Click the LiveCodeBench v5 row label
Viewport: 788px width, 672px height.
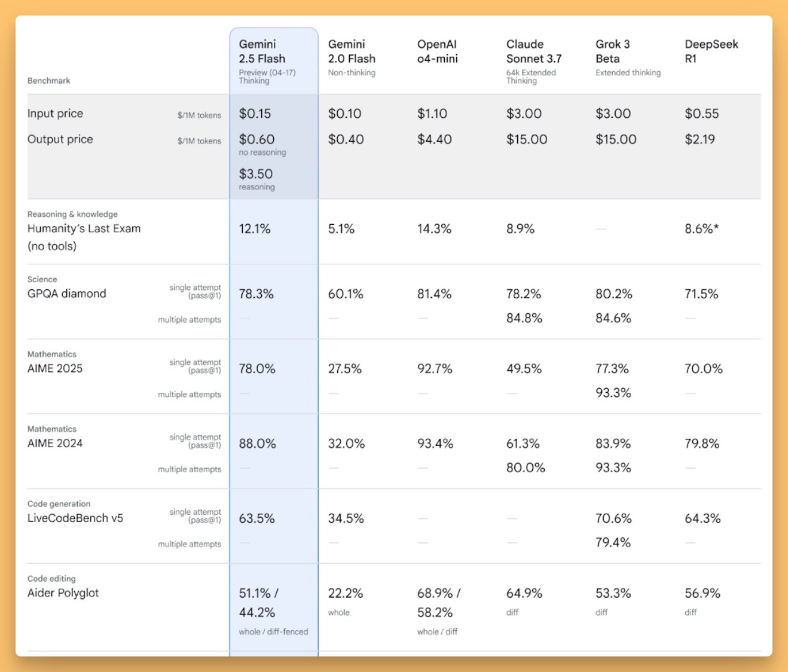75,518
